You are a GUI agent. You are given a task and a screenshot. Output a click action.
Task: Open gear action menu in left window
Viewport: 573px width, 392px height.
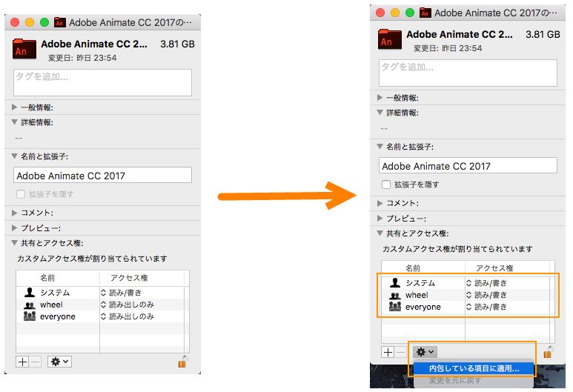point(59,362)
